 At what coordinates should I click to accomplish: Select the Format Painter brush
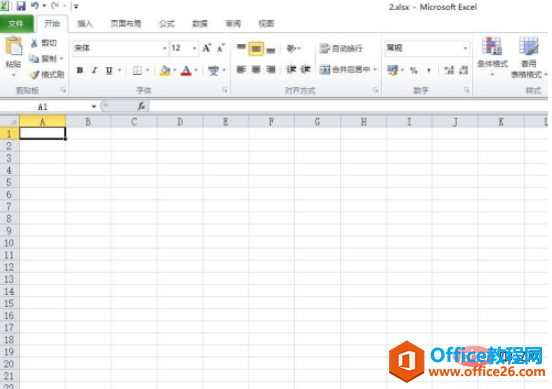coord(34,75)
